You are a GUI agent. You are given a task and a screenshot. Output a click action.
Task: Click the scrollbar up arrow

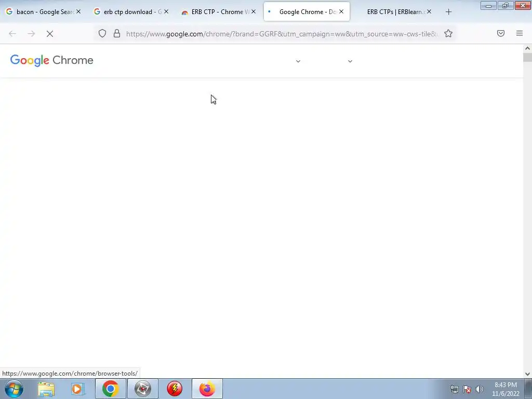pyautogui.click(x=527, y=48)
